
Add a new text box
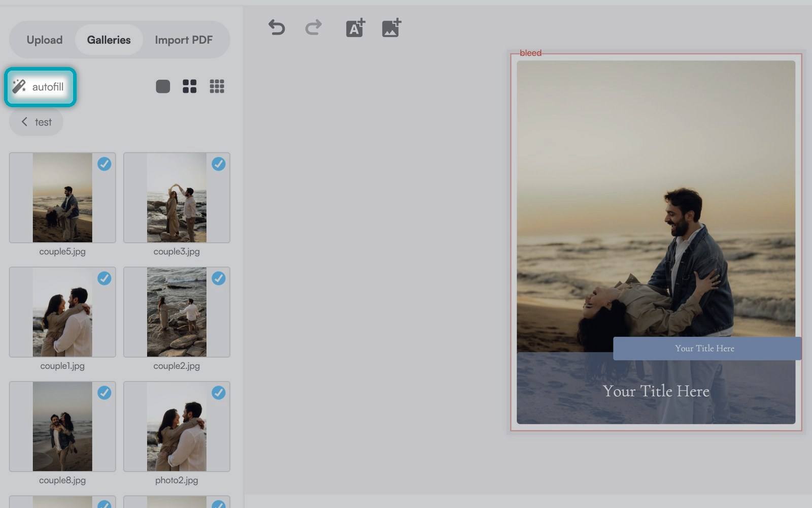(355, 28)
